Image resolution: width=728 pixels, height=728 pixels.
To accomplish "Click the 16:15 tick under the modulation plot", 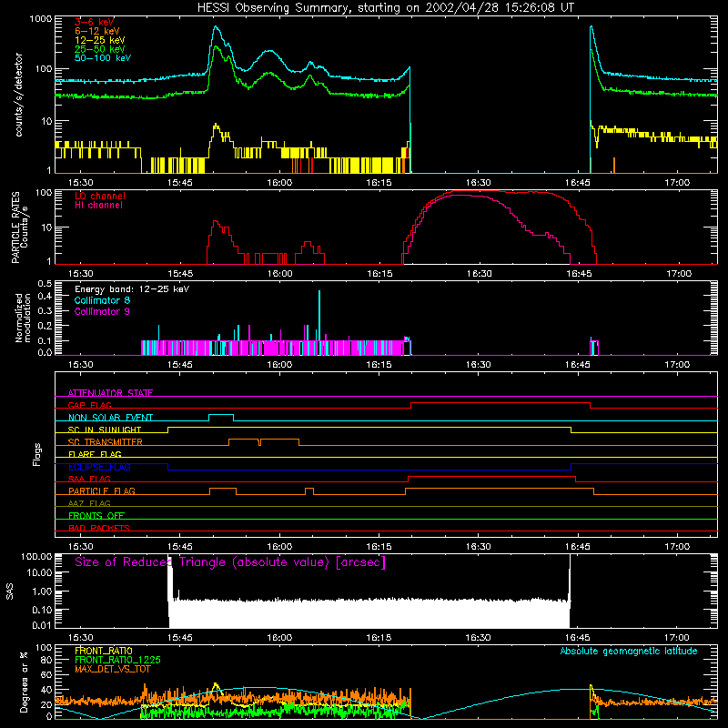I will (379, 365).
